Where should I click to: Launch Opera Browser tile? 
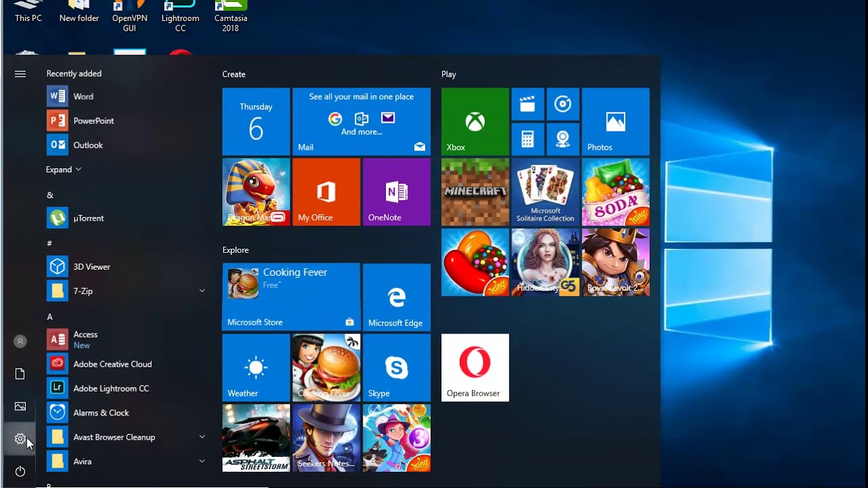point(475,367)
